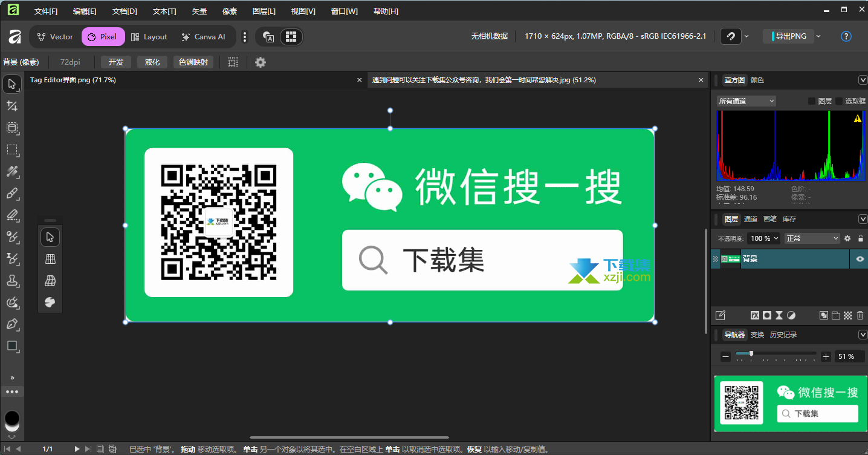Click the layer FX effects icon

tap(754, 315)
